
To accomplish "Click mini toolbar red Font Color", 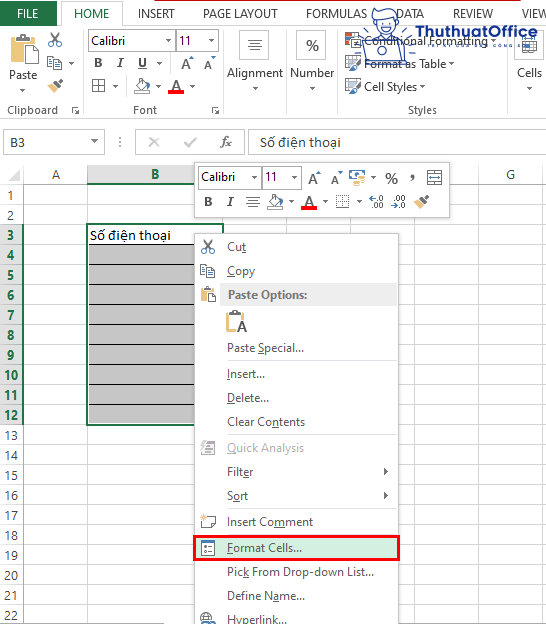I will click(x=309, y=202).
